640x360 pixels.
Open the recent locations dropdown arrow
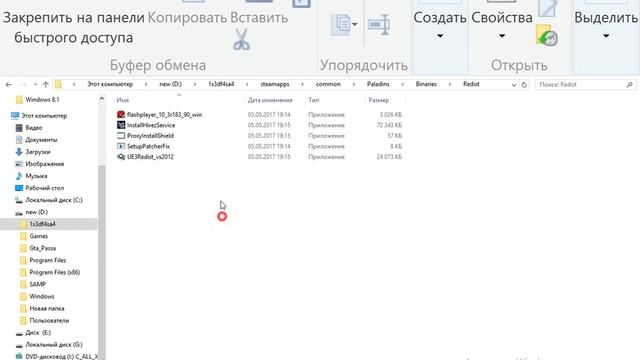click(x=35, y=84)
